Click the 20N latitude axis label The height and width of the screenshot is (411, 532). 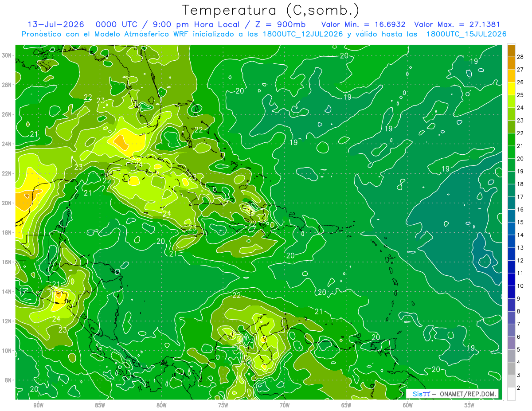(x=8, y=203)
